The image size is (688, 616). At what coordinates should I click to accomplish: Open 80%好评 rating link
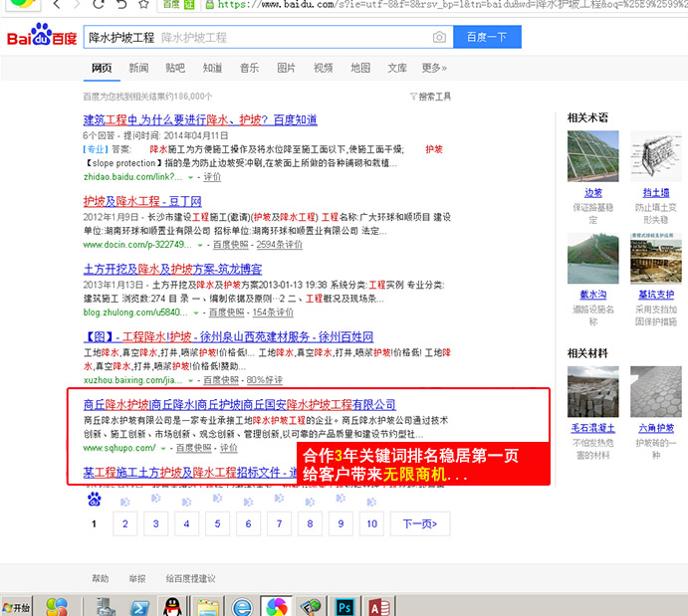pos(264,380)
